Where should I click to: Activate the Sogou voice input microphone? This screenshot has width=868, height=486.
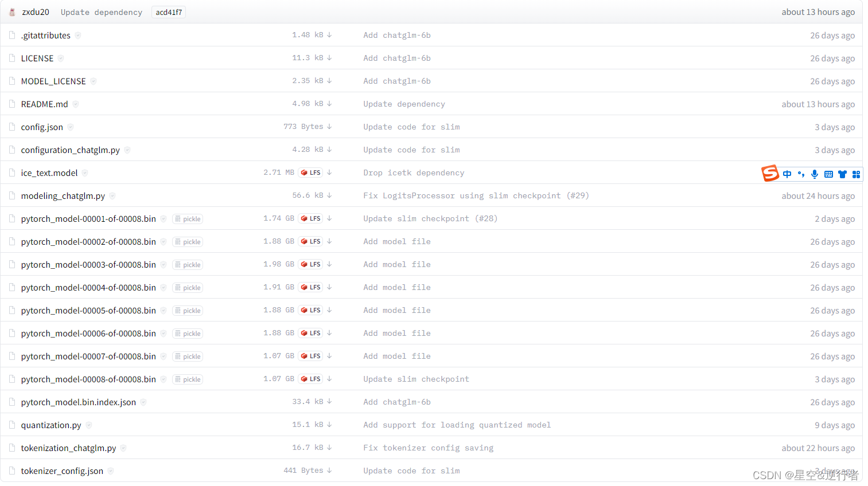click(x=815, y=174)
